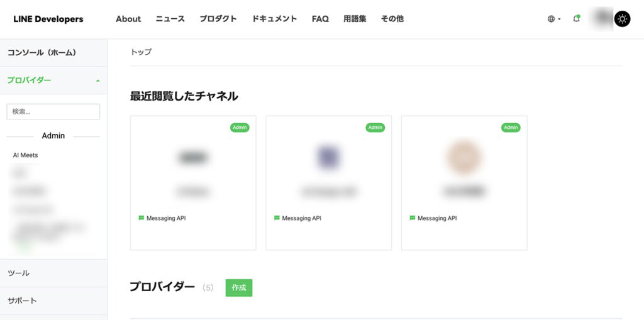Open the 用語集 glossary link
This screenshot has width=644, height=320.
tap(355, 19)
